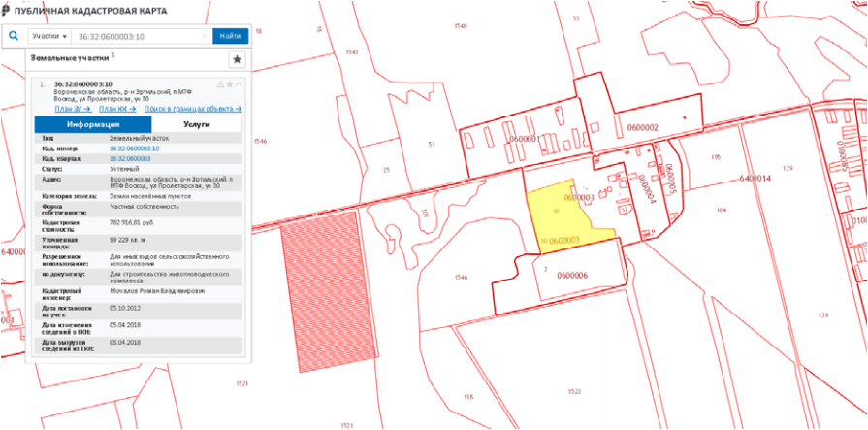Click Поиск в границах объекта link
868x430 pixels.
click(192, 109)
